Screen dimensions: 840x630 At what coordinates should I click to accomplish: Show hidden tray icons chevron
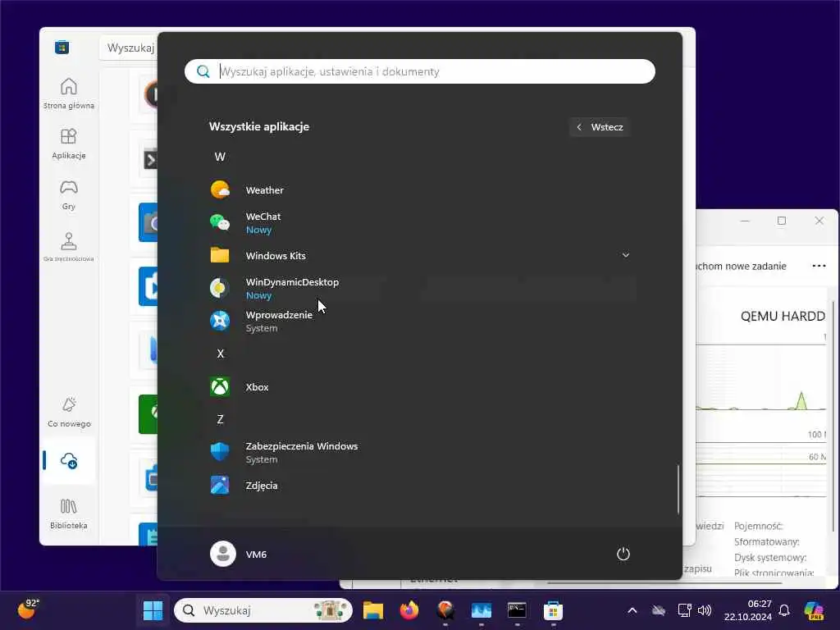point(632,610)
